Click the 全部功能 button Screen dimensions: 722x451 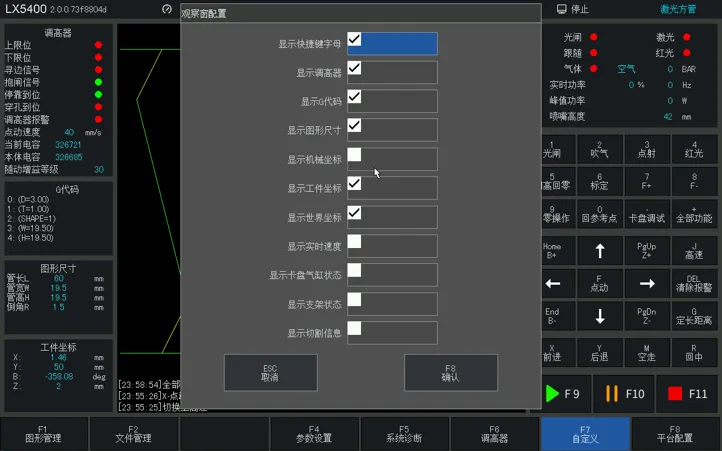coord(694,214)
